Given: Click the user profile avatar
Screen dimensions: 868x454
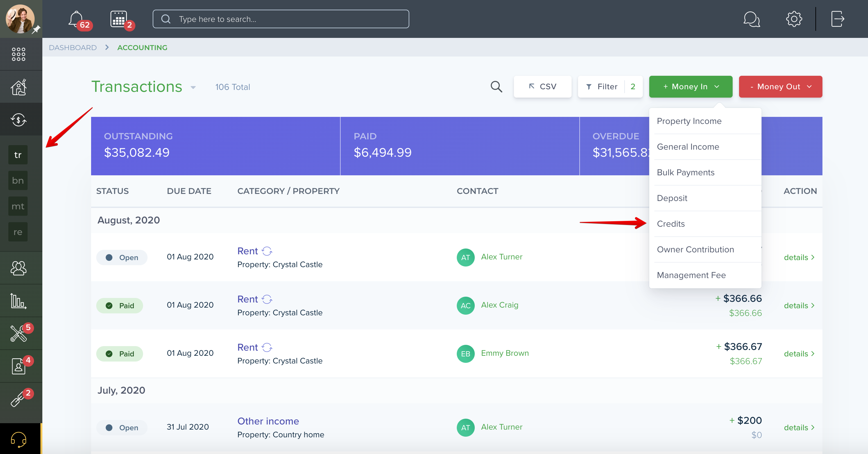Looking at the screenshot, I should [20, 19].
